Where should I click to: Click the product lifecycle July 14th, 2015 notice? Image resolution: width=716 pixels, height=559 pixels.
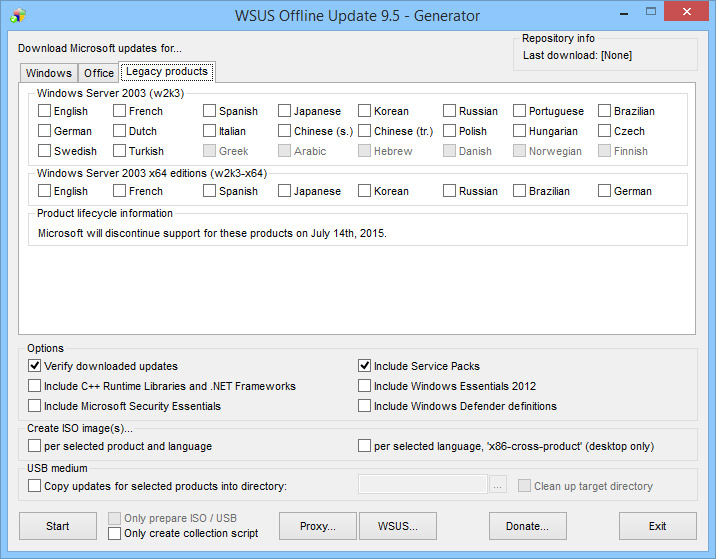pos(212,233)
